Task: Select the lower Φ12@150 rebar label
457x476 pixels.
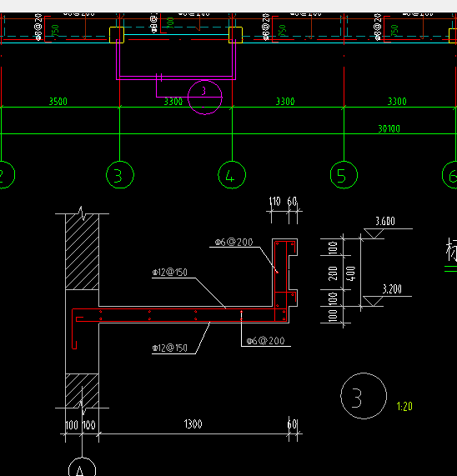Action: pyautogui.click(x=170, y=348)
